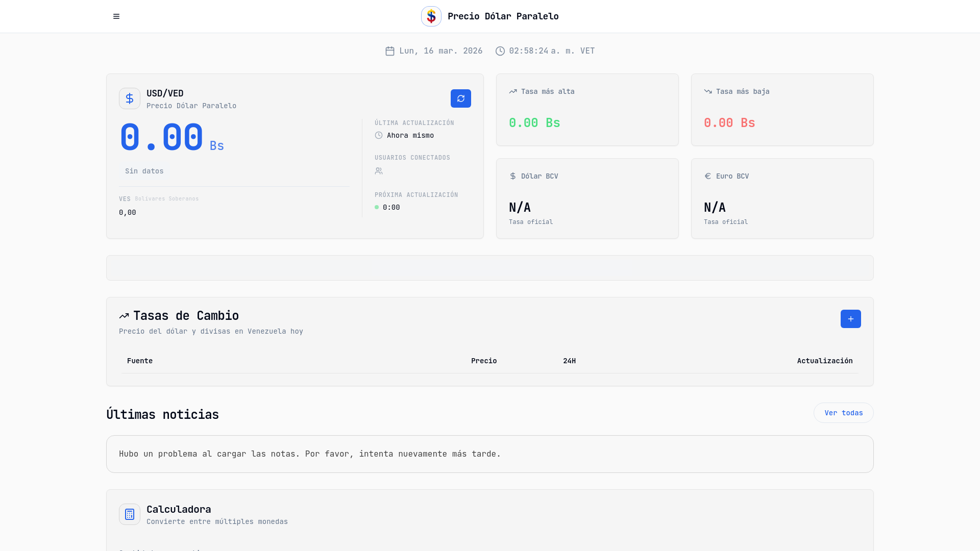Click the 0:00 next update countdown

(391, 207)
